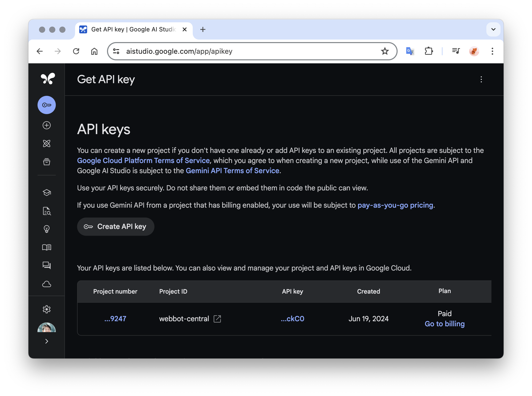Expand the sidebar with the chevron arrow
Viewport: 532px width, 396px height.
47,341
